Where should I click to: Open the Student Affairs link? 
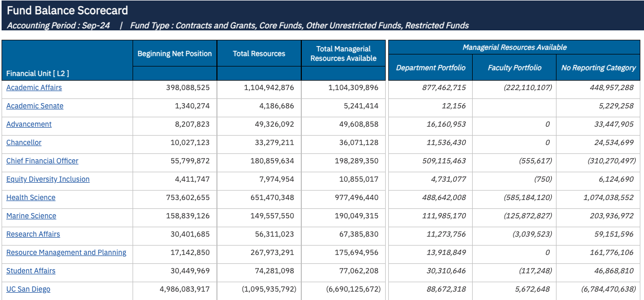point(31,271)
